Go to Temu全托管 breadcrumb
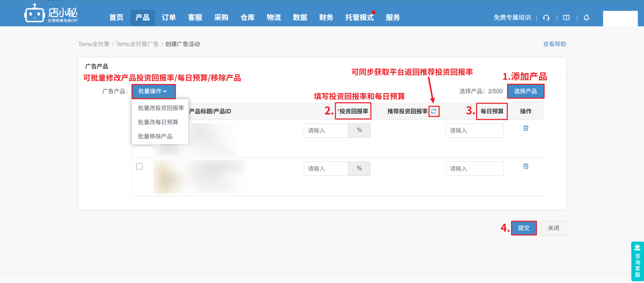This screenshot has height=283, width=644. pos(94,44)
